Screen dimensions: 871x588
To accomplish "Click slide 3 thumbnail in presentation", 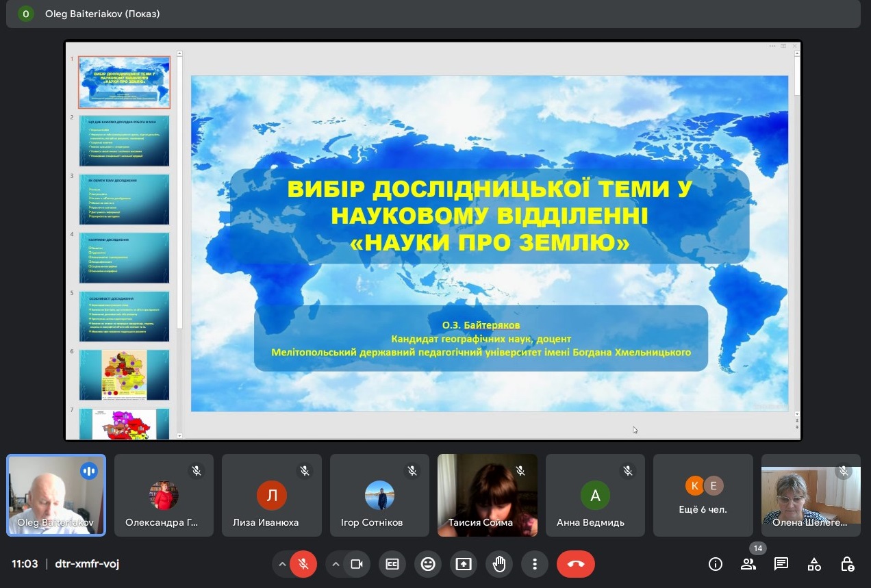I will point(124,199).
